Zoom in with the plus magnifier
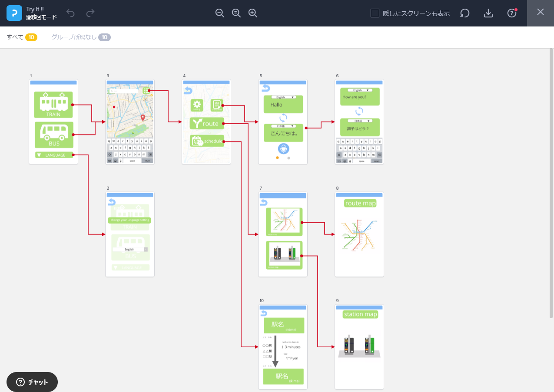The image size is (554, 392). (253, 13)
